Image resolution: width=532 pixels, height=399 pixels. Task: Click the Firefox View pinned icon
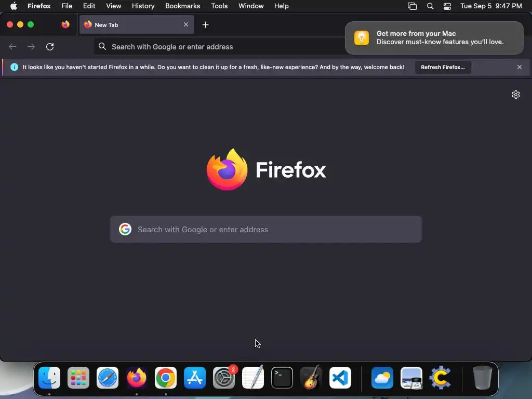point(65,24)
